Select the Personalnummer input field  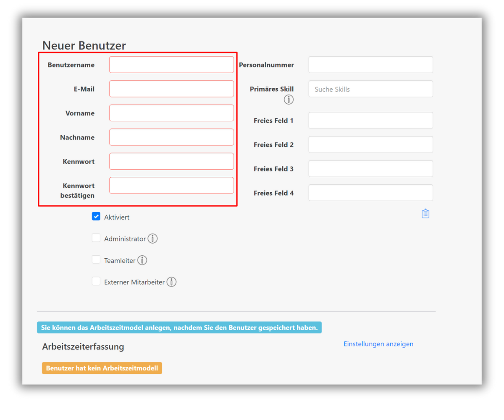click(x=370, y=65)
